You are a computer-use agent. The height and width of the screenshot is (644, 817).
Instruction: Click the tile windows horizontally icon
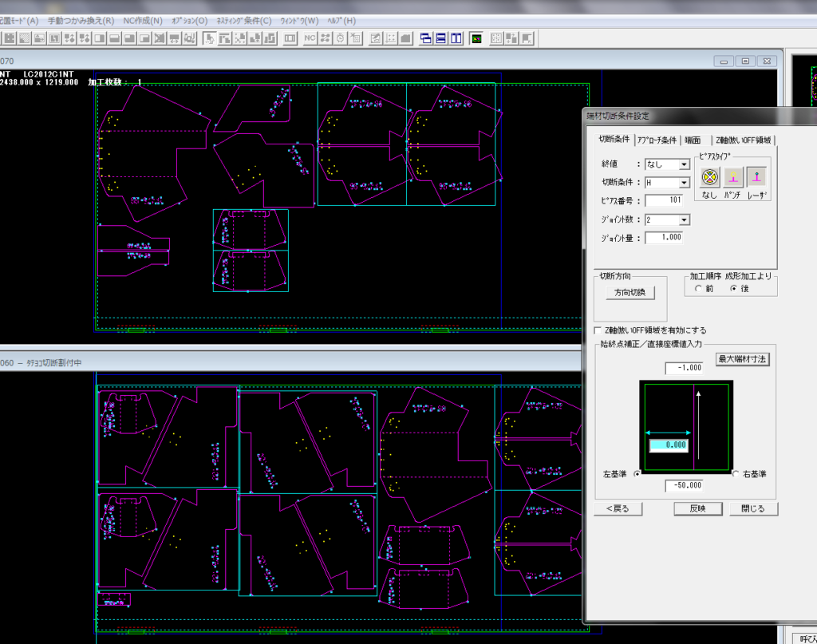[441, 38]
